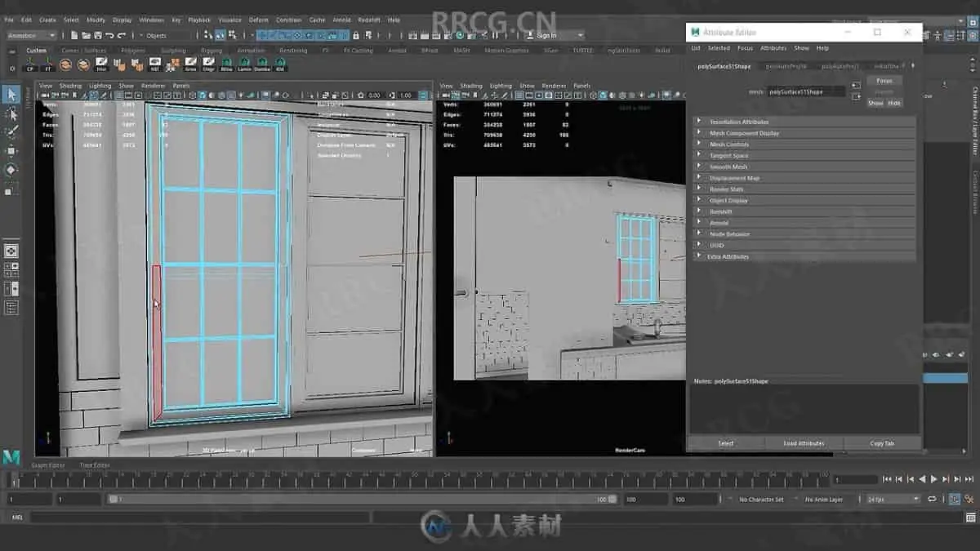
Task: Click the MEL command line input
Action: click(199, 518)
